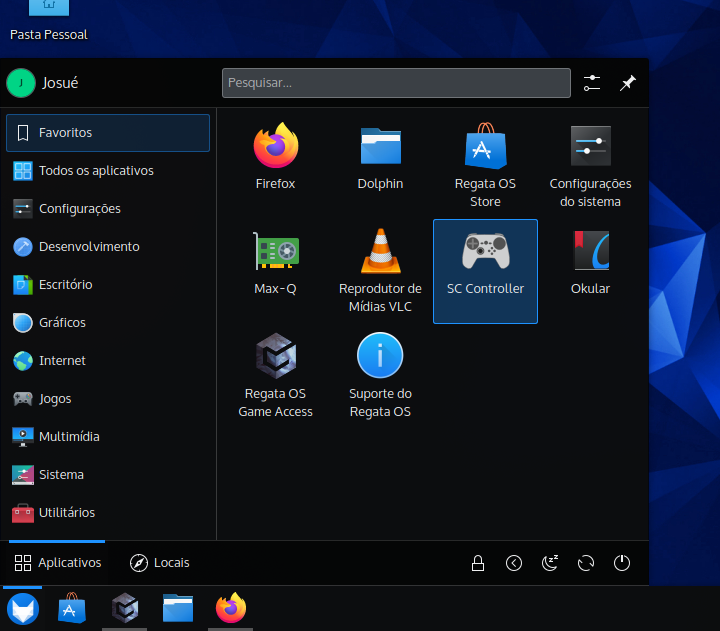
Task: Switch to the Aplicativos tab
Action: click(57, 563)
